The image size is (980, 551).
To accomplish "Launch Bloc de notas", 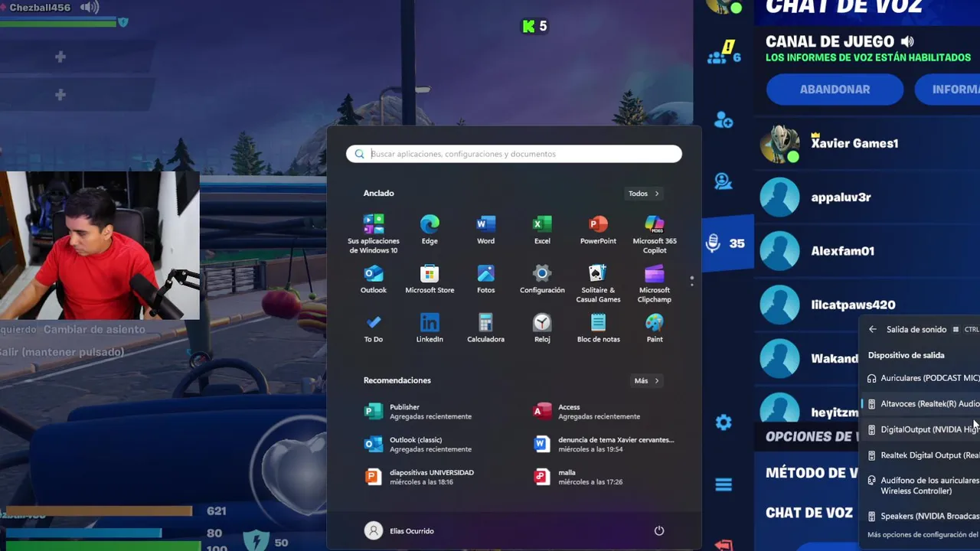I will pyautogui.click(x=598, y=328).
